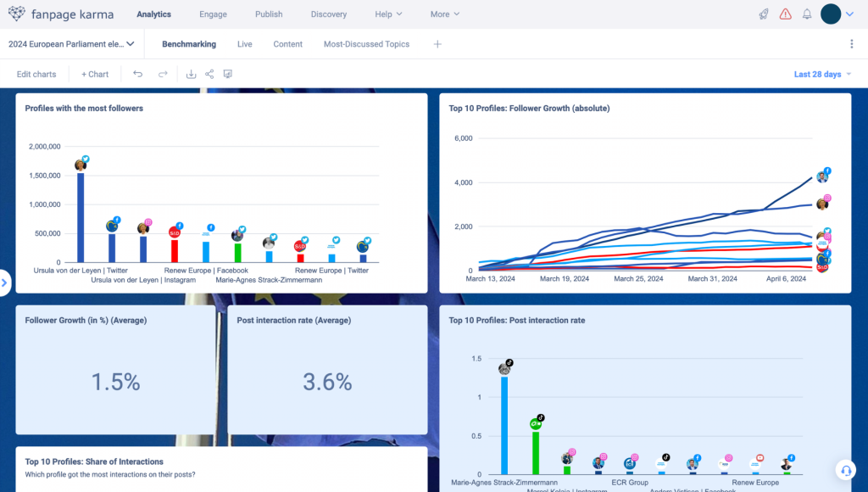868x492 pixels.
Task: Click the Edit charts button
Action: (x=36, y=75)
